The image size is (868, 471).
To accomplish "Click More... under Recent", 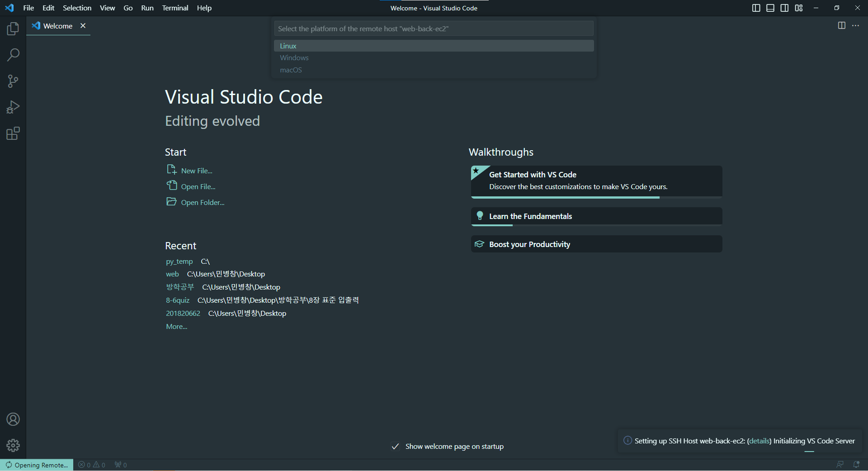I will [176, 326].
